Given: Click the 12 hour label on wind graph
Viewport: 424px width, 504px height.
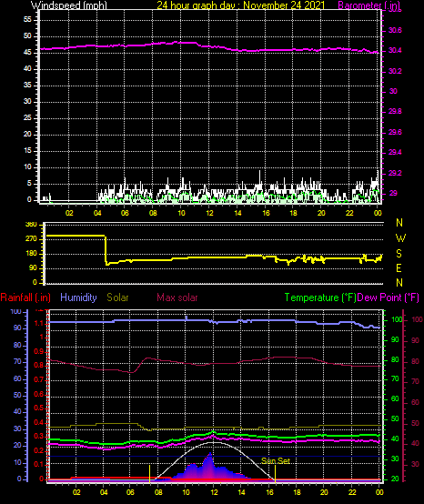Looking at the screenshot, I should 209,213.
